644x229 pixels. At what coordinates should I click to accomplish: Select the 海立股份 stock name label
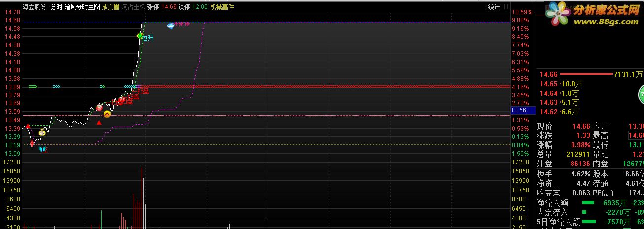(35, 7)
